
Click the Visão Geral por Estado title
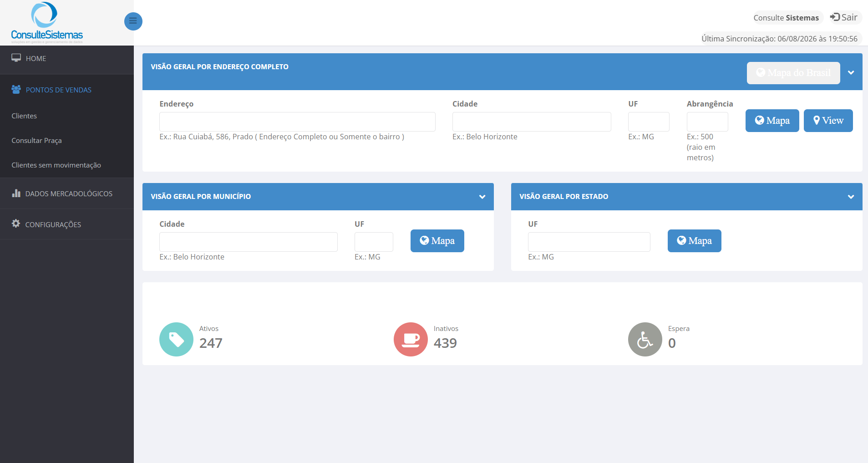click(x=563, y=196)
